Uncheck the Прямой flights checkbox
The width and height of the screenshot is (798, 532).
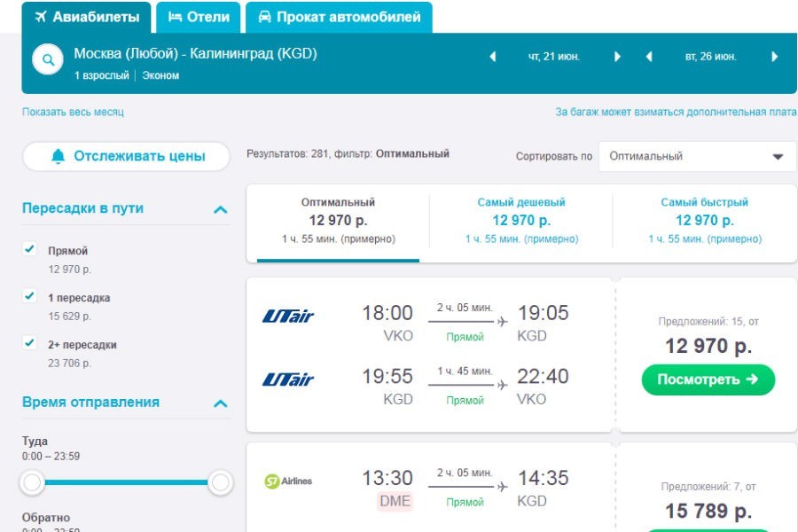pos(29,250)
